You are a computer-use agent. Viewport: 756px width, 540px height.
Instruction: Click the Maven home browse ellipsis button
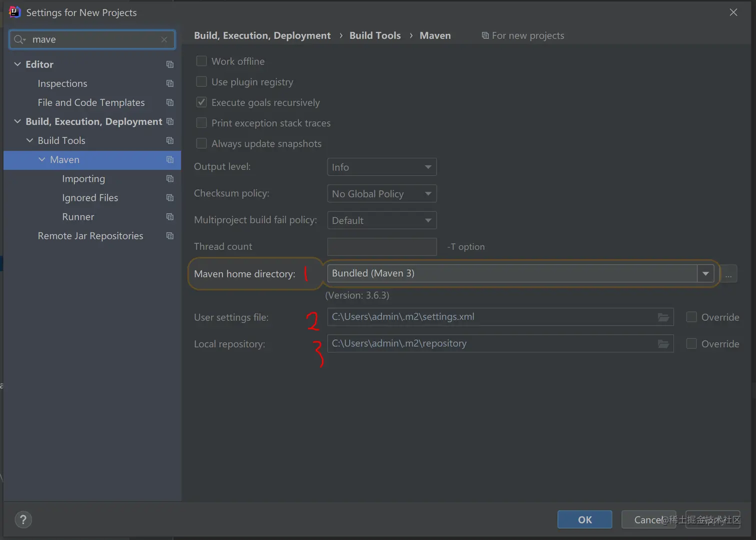(x=728, y=274)
